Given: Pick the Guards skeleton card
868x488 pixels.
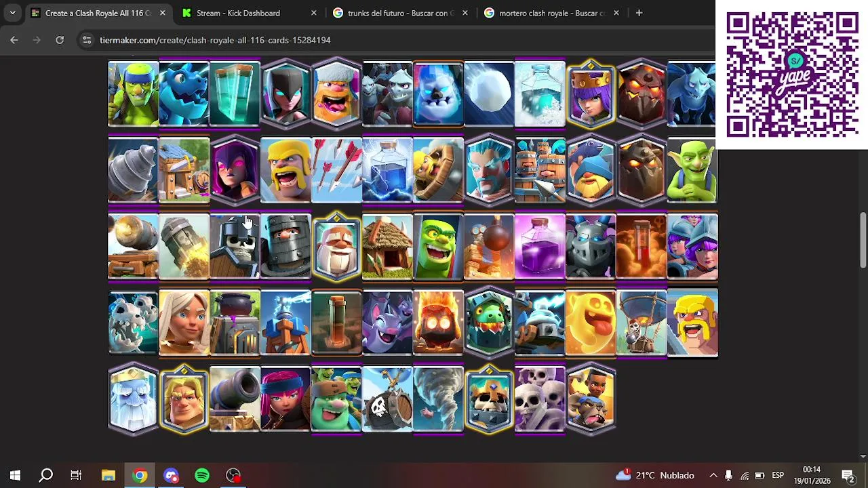Looking at the screenshot, I should [x=235, y=247].
